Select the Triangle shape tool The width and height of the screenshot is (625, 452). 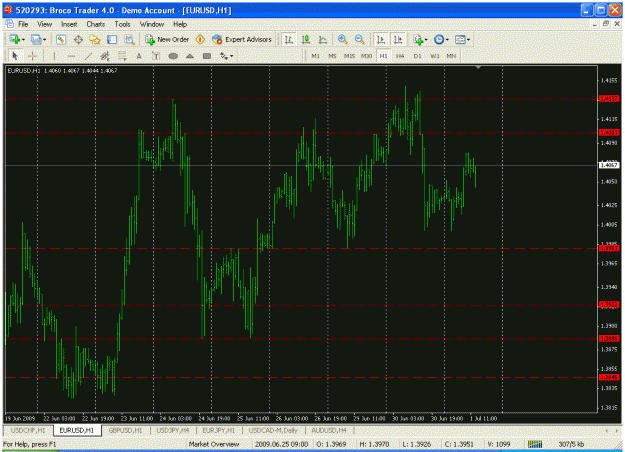point(190,56)
